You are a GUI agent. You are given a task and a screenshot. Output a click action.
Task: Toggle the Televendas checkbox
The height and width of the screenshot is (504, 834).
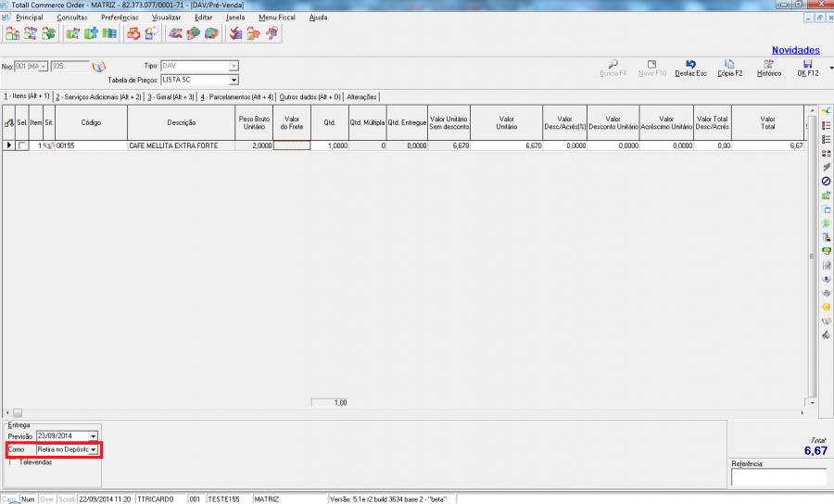(x=13, y=461)
